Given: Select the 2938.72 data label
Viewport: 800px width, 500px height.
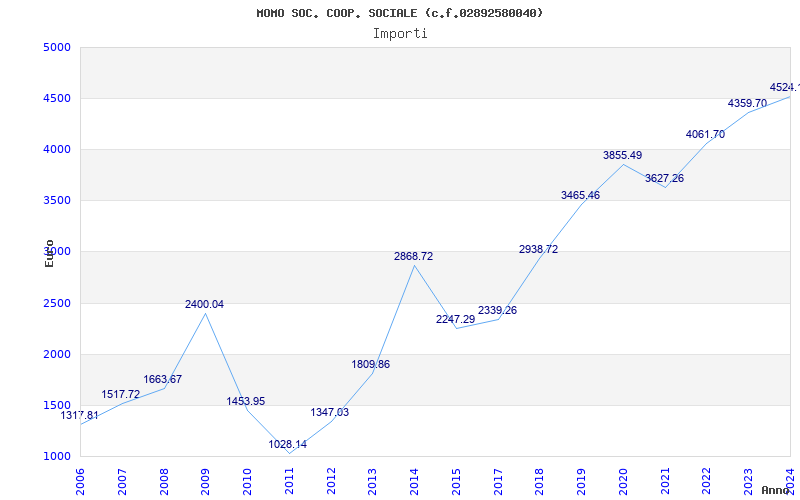Looking at the screenshot, I should click(x=539, y=249).
